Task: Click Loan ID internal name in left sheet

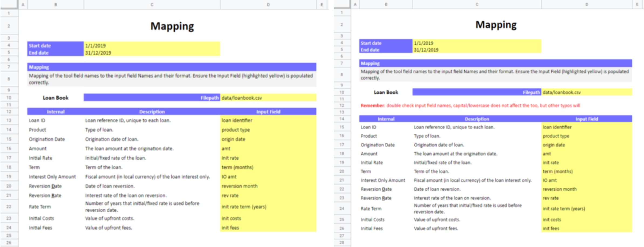Action: (37, 120)
